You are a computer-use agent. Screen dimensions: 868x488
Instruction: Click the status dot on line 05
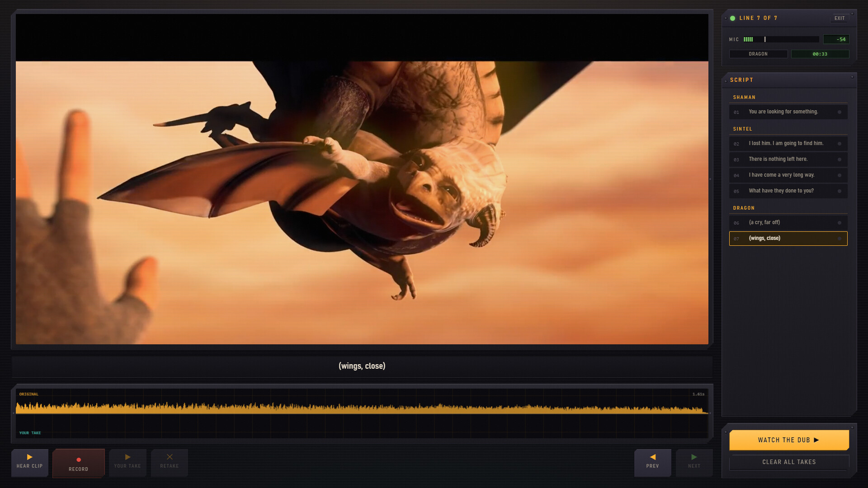(840, 191)
